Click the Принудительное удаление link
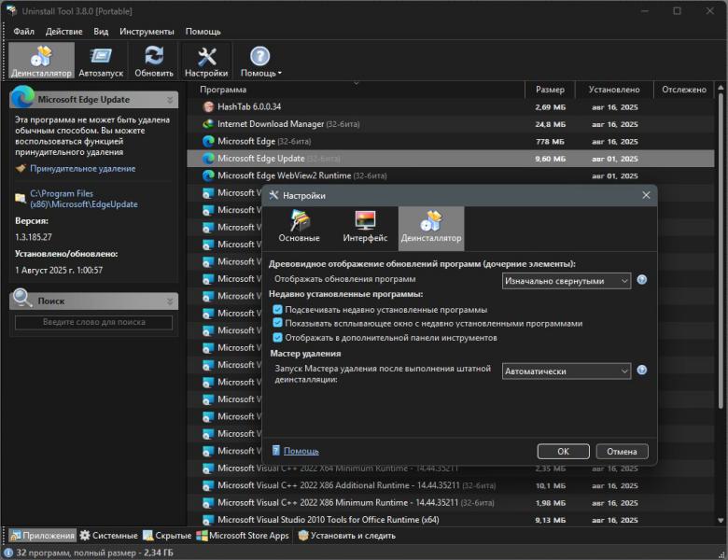This screenshot has height=560, width=728. point(82,169)
